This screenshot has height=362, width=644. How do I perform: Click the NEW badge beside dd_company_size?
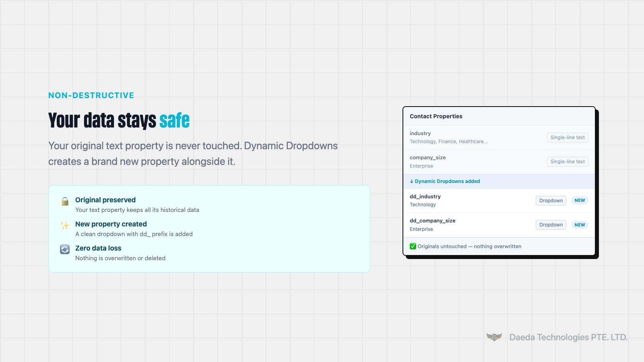pyautogui.click(x=580, y=224)
